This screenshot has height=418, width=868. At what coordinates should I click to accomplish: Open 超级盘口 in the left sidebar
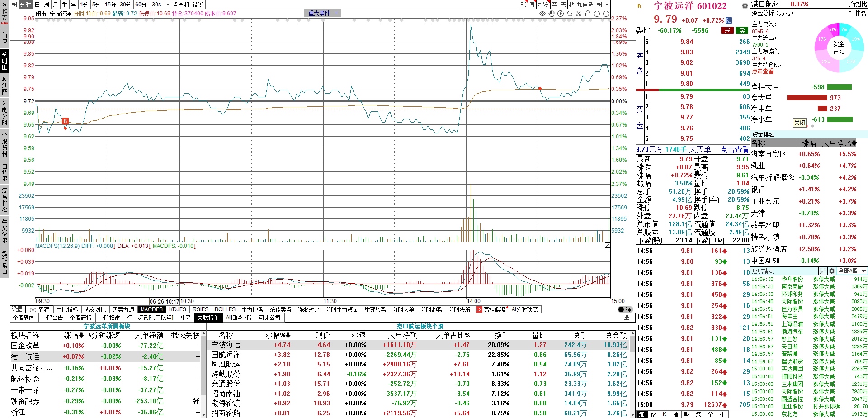(x=5, y=262)
